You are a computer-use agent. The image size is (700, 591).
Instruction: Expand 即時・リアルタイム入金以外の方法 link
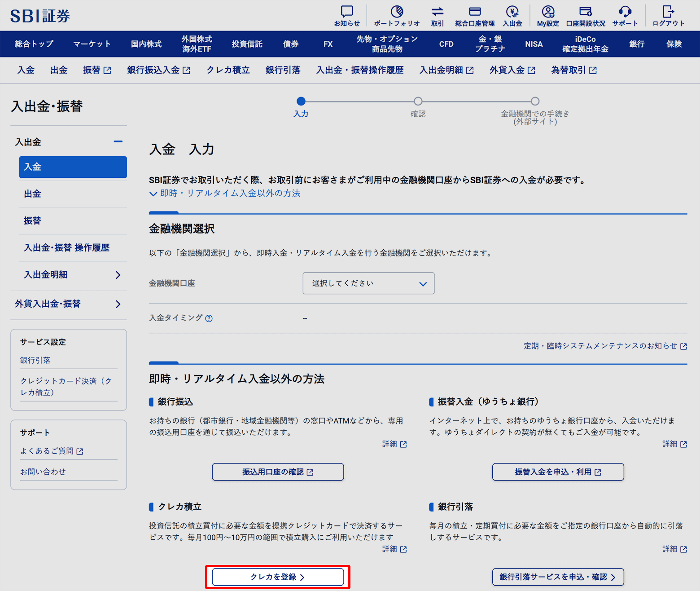coord(225,193)
